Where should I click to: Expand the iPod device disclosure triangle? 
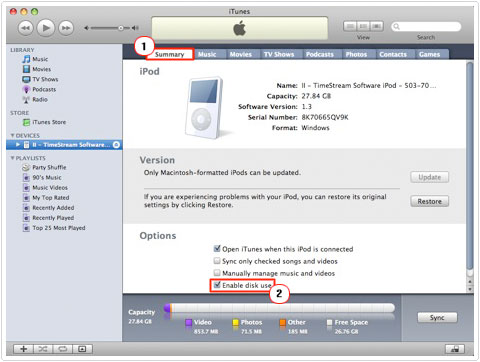coord(18,145)
